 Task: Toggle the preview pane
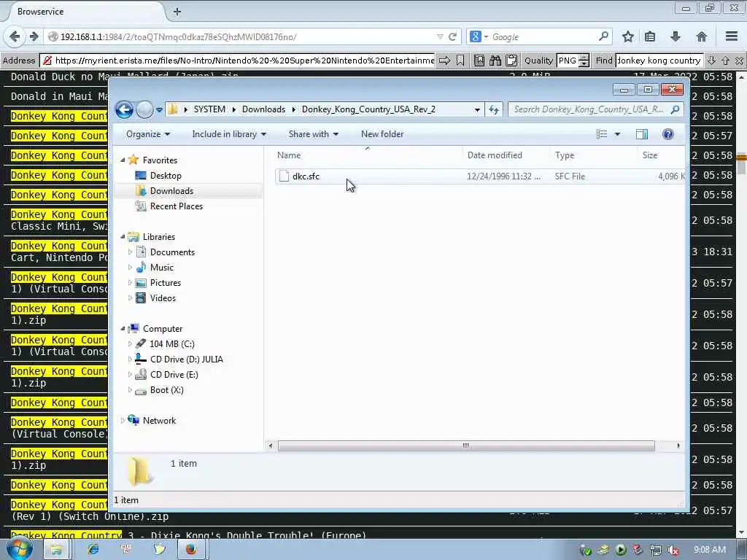click(x=642, y=134)
